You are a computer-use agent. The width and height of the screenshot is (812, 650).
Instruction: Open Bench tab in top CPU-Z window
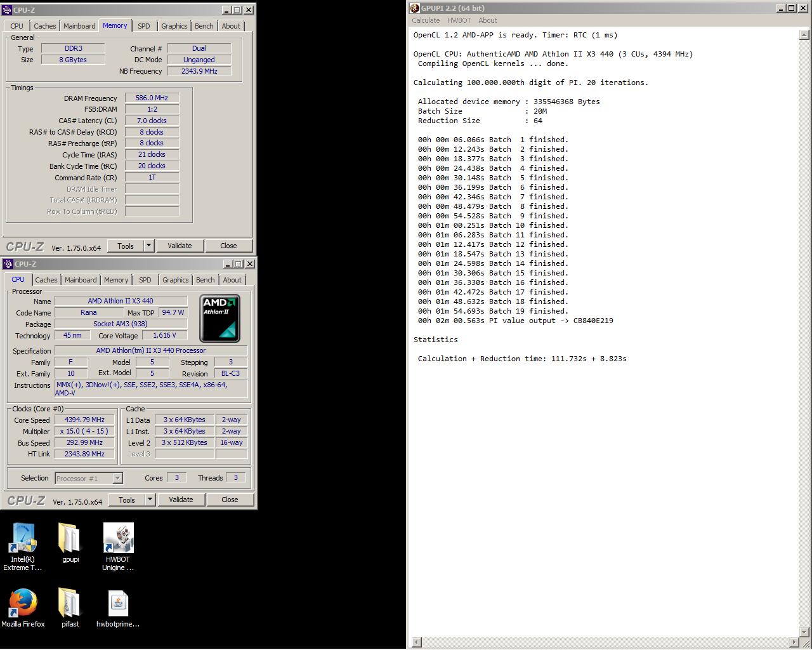coord(204,26)
